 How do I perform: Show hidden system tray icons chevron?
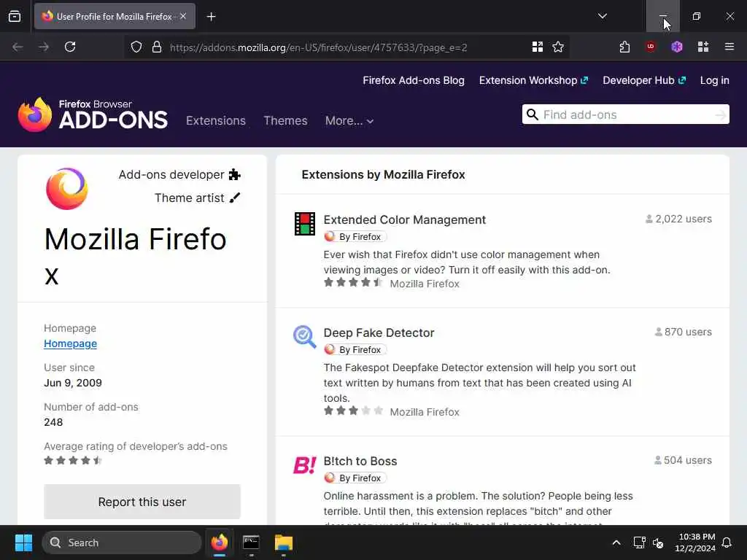tap(616, 542)
